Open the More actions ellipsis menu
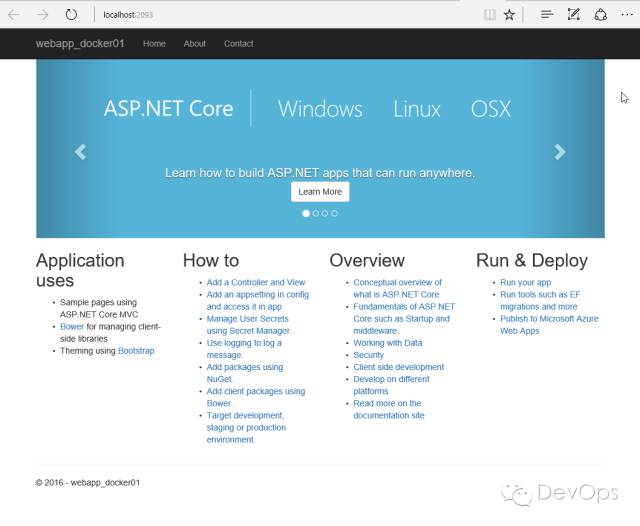The image size is (640, 526). [627, 15]
